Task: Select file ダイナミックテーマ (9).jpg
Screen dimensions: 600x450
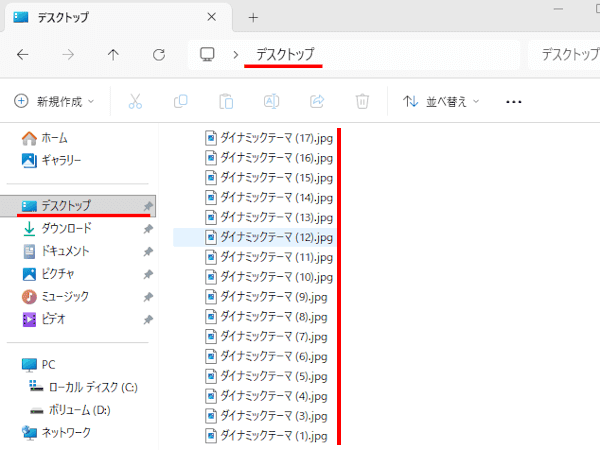Action: (x=266, y=297)
